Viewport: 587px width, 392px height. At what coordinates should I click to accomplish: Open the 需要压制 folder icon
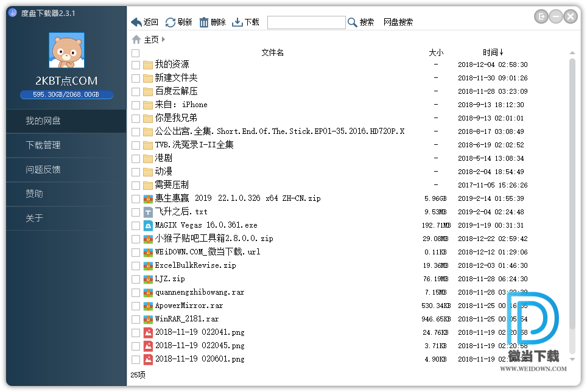coord(148,186)
